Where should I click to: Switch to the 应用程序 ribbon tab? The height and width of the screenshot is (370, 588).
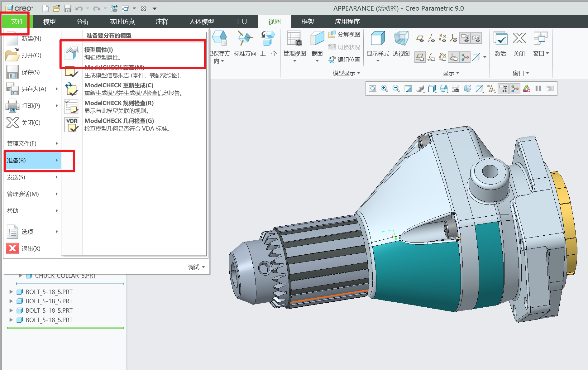click(347, 22)
